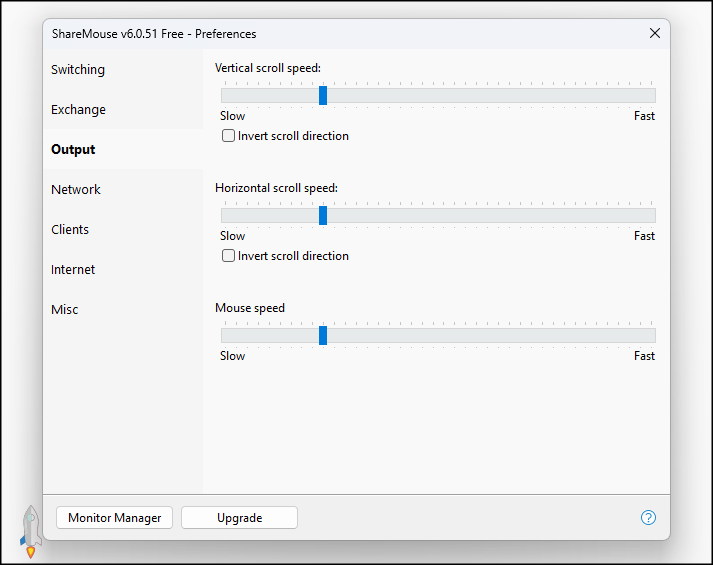Close the Preferences window

tap(655, 33)
